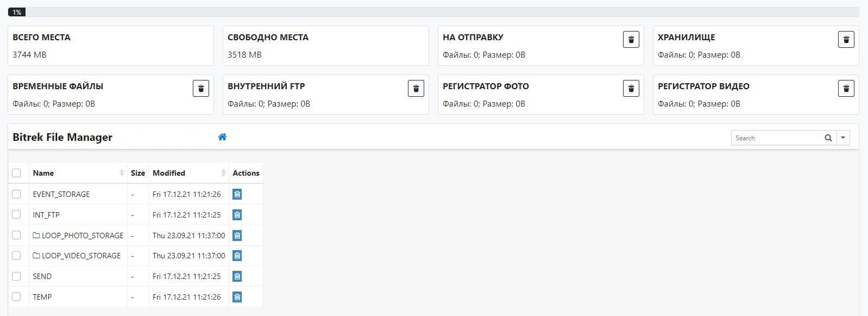This screenshot has width=868, height=316.
Task: Click the 1% disk usage progress bar
Action: (x=433, y=12)
